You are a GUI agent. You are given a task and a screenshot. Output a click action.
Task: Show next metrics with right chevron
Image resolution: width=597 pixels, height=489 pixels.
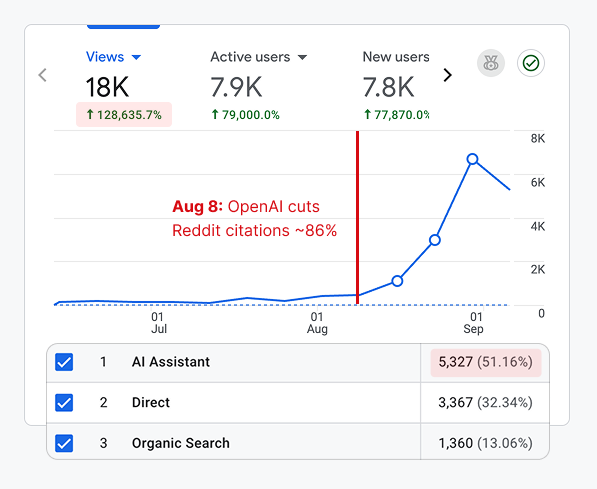pyautogui.click(x=448, y=75)
